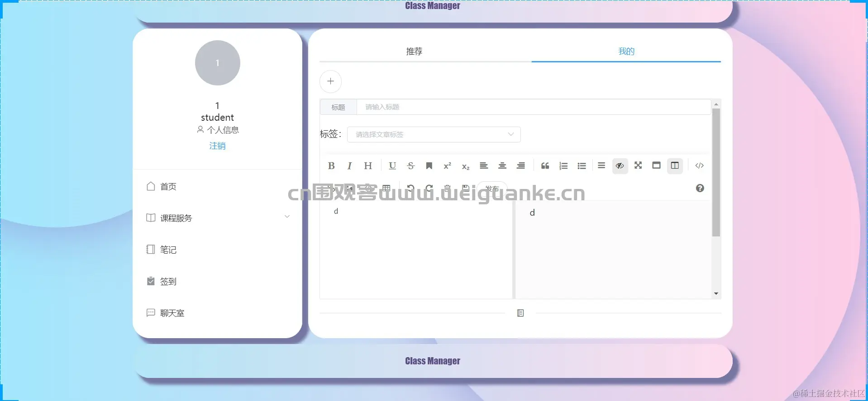The height and width of the screenshot is (401, 868).
Task: Insert subscript with the x₂ icon
Action: tap(466, 166)
